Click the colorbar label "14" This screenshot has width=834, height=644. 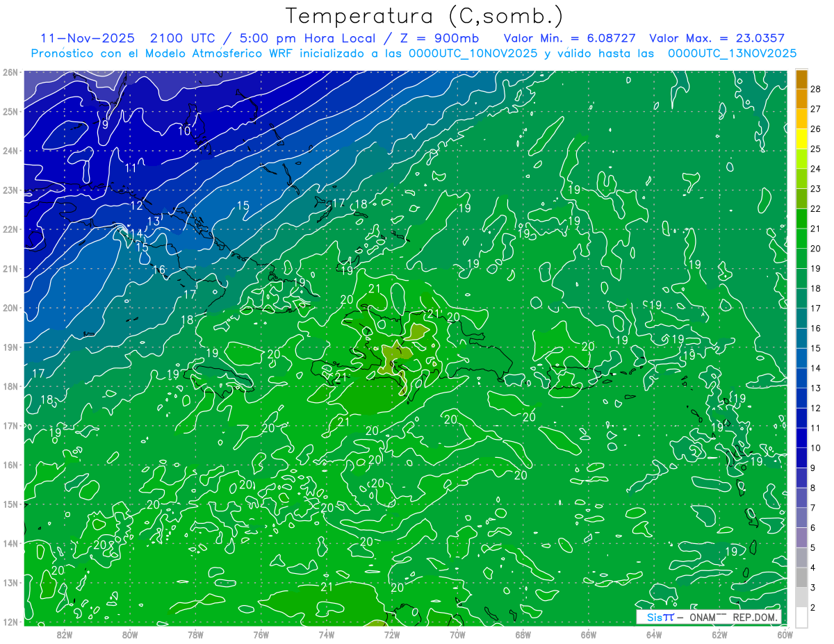point(815,368)
